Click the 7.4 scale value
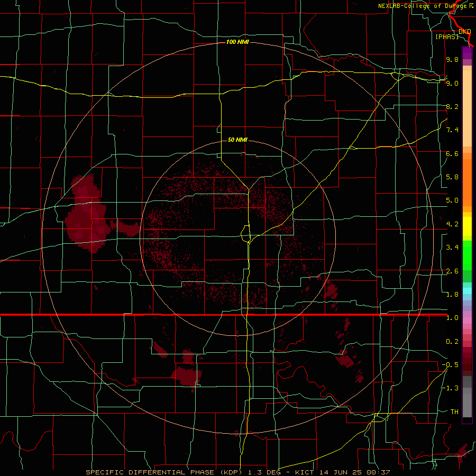476x476 pixels. pos(452,130)
